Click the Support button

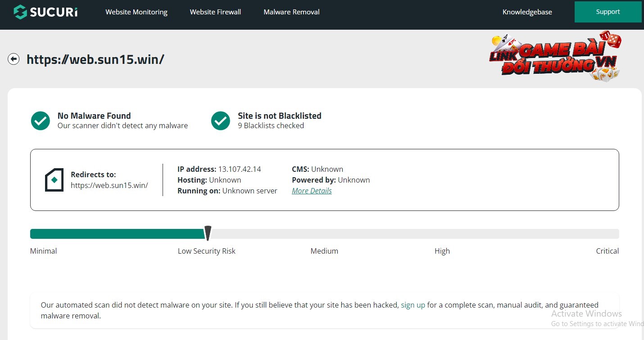(608, 12)
